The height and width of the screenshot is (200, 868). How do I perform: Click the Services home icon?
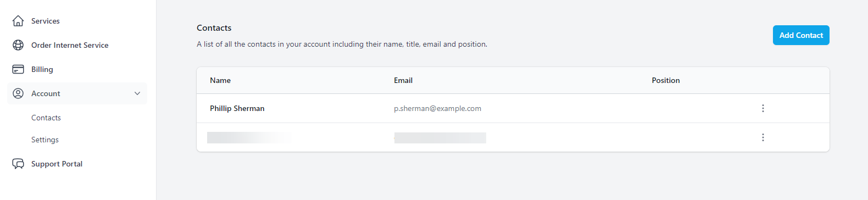(18, 21)
